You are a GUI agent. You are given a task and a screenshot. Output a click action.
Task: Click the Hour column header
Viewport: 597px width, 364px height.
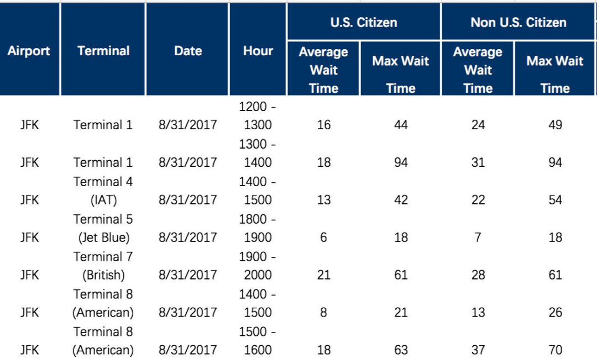[x=258, y=51]
